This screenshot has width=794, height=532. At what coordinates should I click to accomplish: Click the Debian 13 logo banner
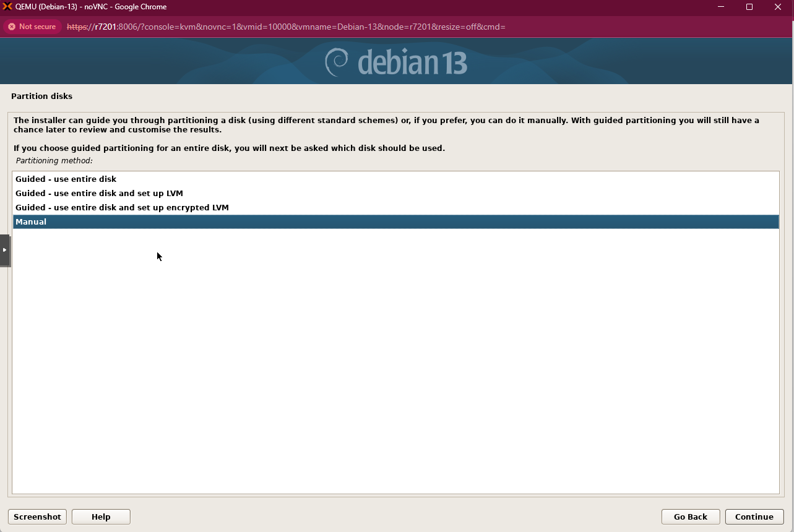point(397,61)
